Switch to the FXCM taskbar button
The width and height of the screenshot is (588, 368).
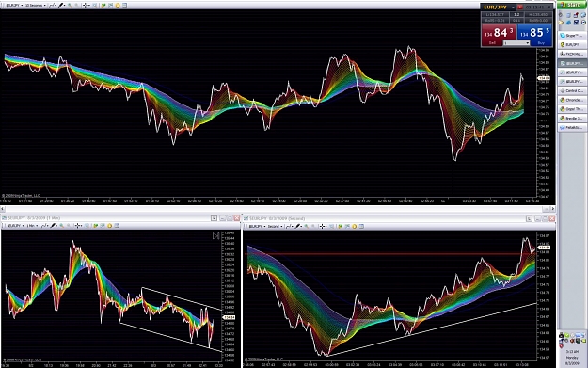tap(572, 54)
